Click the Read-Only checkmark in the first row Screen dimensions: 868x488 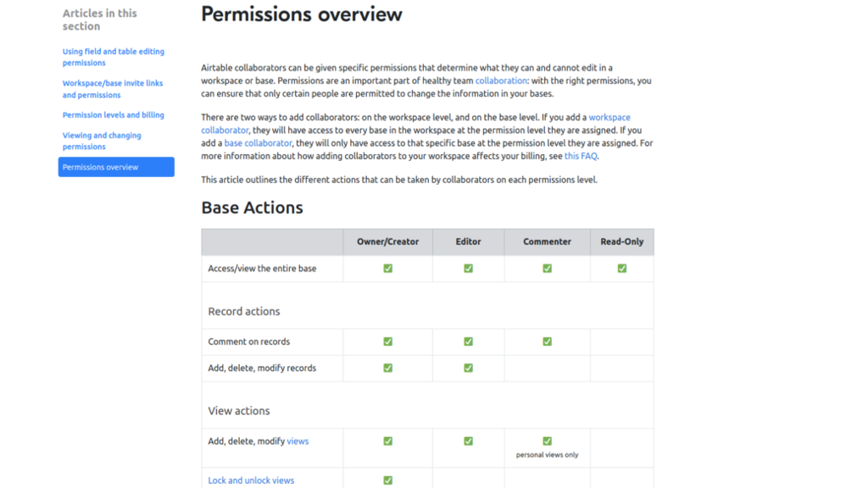coord(621,268)
